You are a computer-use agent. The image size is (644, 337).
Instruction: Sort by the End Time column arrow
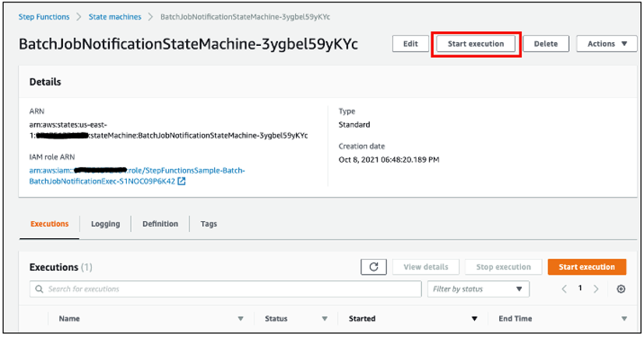625,318
